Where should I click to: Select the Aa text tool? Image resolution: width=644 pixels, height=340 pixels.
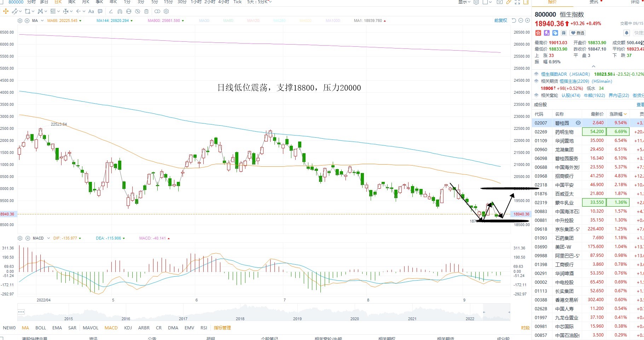(91, 11)
